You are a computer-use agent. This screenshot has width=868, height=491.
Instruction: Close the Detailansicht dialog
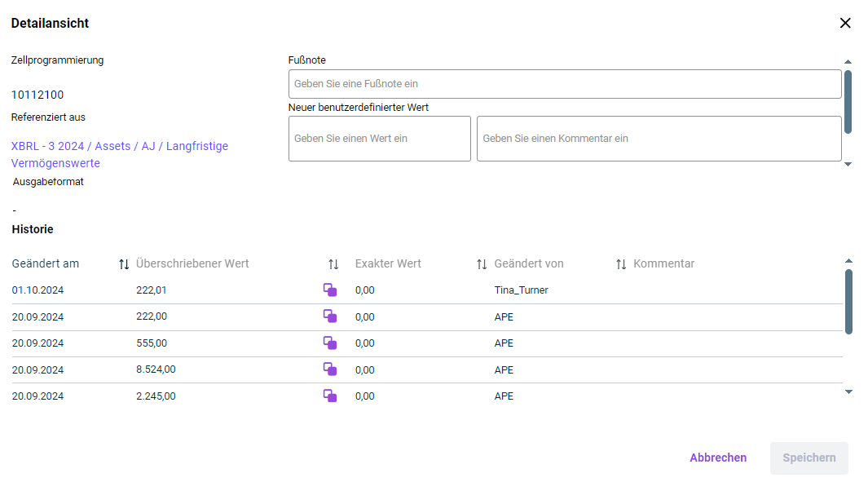(844, 23)
